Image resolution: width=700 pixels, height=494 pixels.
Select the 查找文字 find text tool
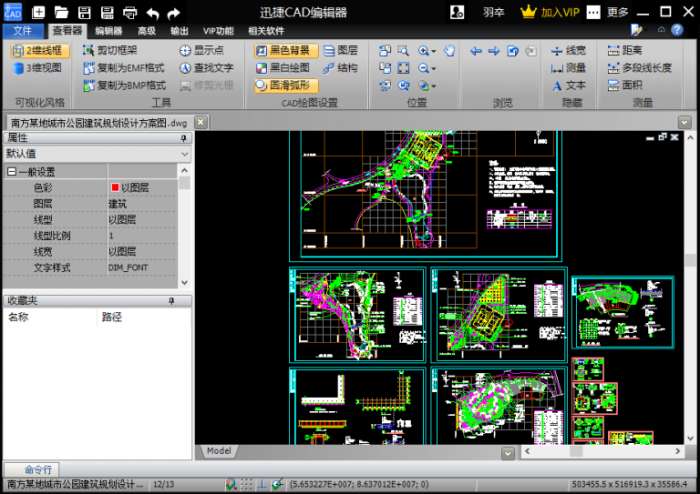point(207,68)
